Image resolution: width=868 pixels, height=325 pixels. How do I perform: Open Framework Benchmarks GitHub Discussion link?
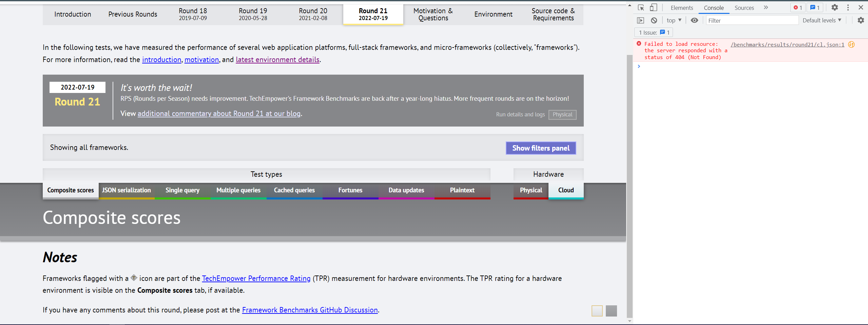(x=310, y=310)
